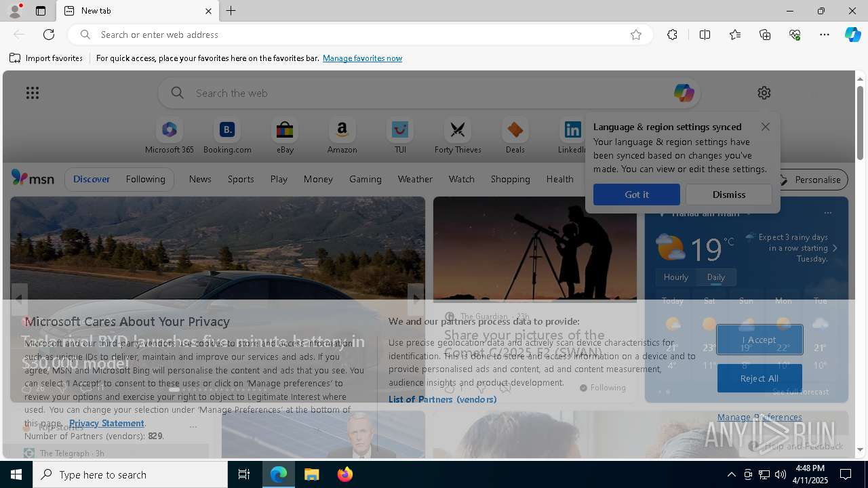Open the Gaming category

point(366,179)
